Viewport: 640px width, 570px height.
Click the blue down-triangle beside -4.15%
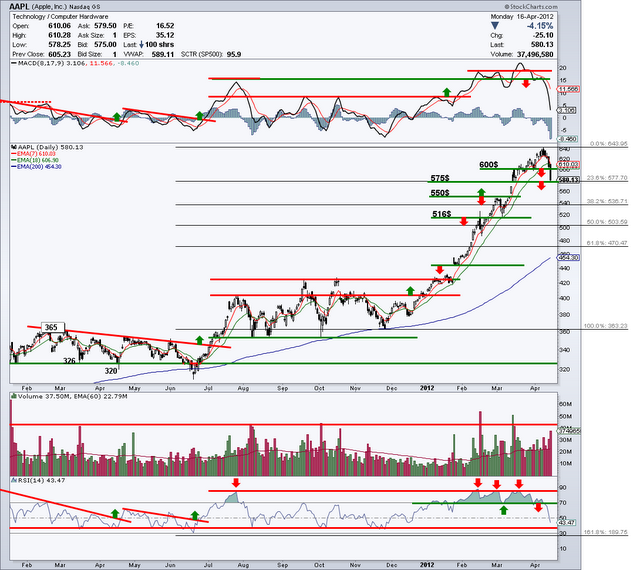click(x=494, y=26)
